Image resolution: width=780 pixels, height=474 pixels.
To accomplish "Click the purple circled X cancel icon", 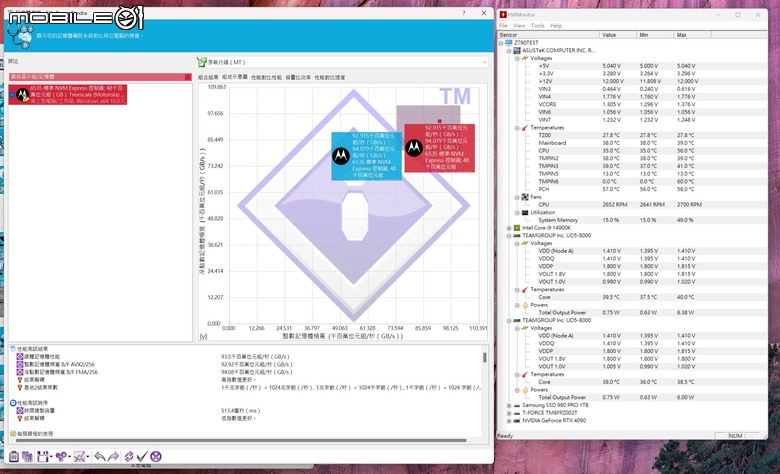I will tap(156, 456).
